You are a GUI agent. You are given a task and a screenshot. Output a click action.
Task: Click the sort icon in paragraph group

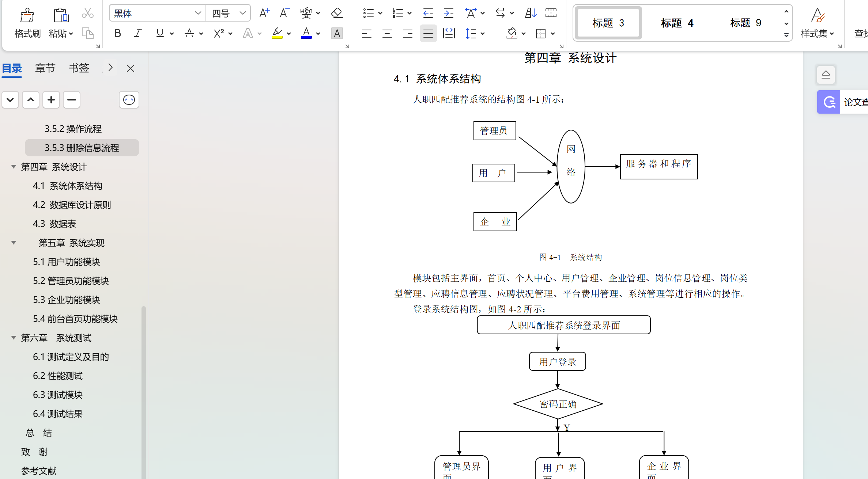pos(530,14)
